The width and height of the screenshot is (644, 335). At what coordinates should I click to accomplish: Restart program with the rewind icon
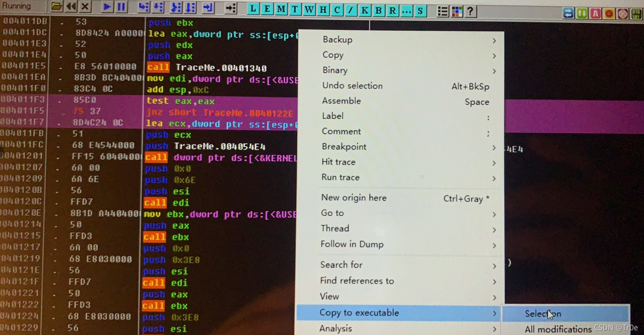pyautogui.click(x=71, y=7)
